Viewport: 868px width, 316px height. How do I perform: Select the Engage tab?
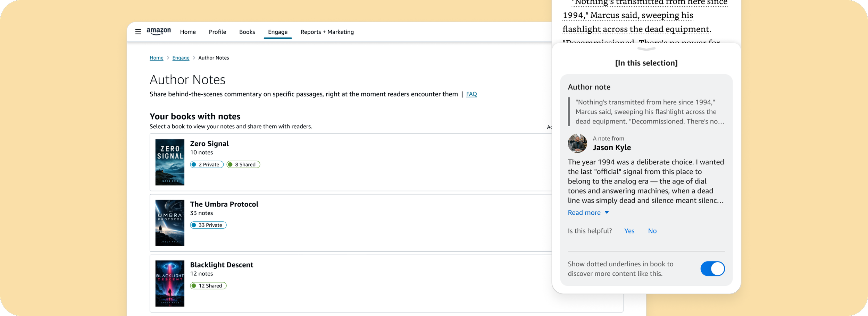278,32
